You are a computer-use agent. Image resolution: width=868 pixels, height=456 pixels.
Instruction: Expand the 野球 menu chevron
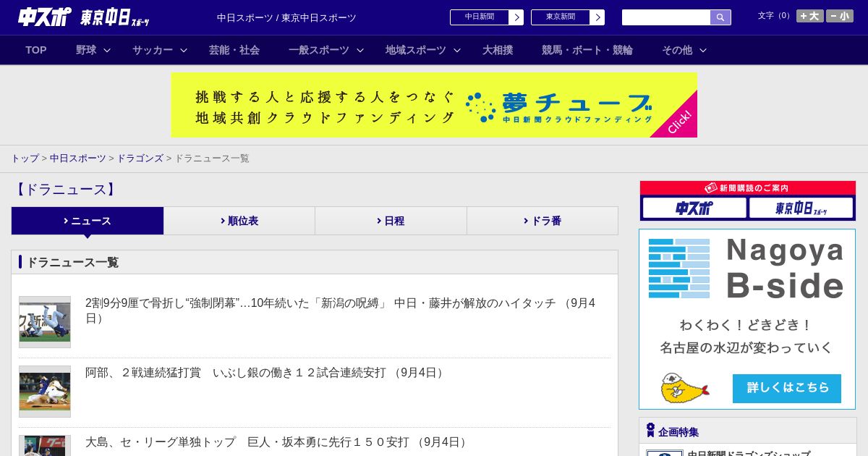107,51
